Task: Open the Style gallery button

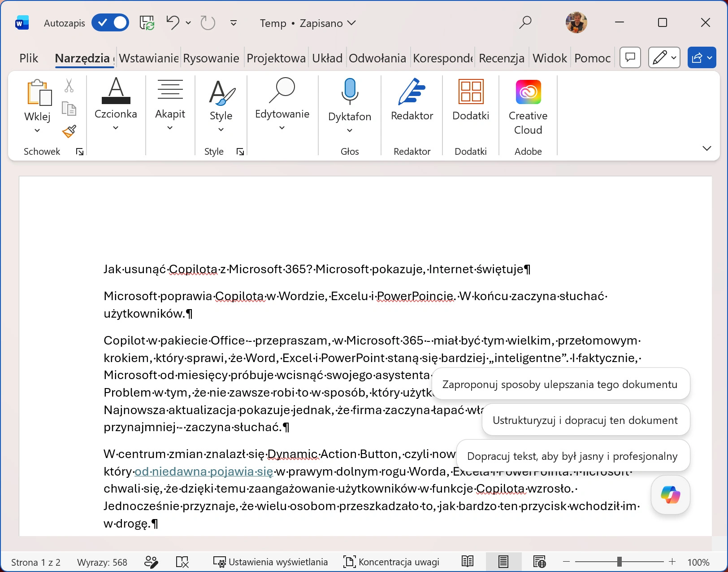Action: [x=221, y=105]
